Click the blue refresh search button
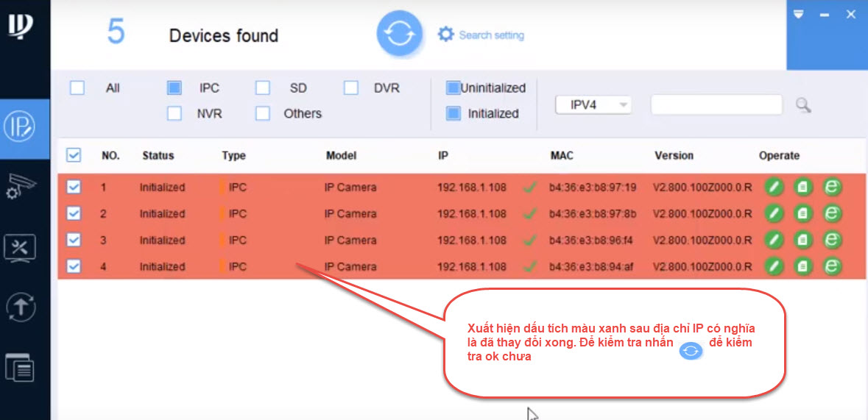Viewport: 868px width, 420px height. click(400, 35)
